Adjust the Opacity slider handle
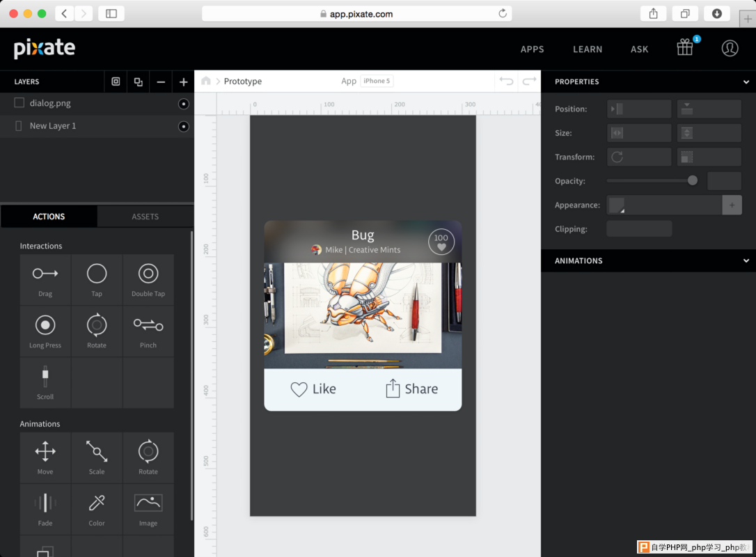The image size is (756, 557). [693, 180]
